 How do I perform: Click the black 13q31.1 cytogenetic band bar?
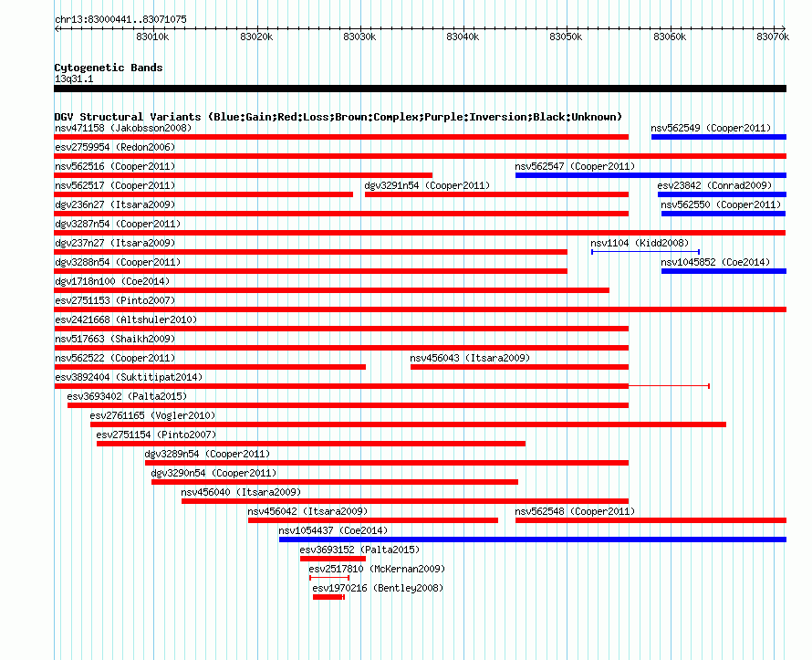coord(420,89)
